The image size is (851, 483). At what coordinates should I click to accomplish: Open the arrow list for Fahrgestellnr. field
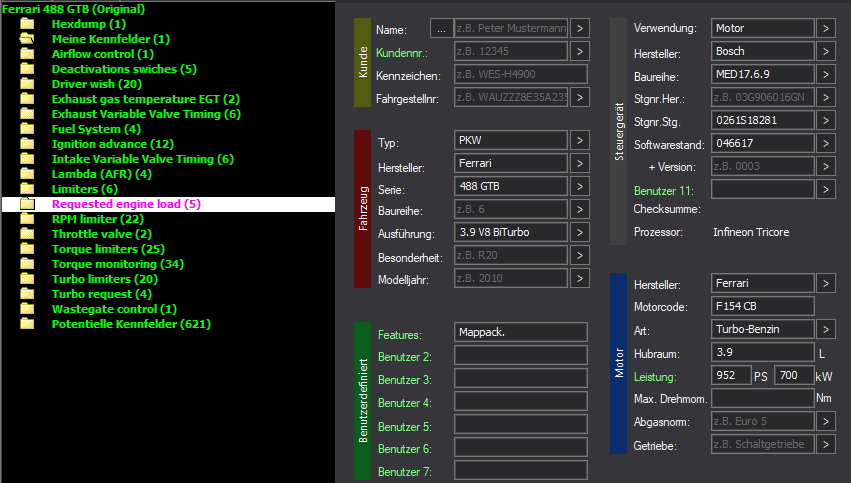[x=580, y=97]
